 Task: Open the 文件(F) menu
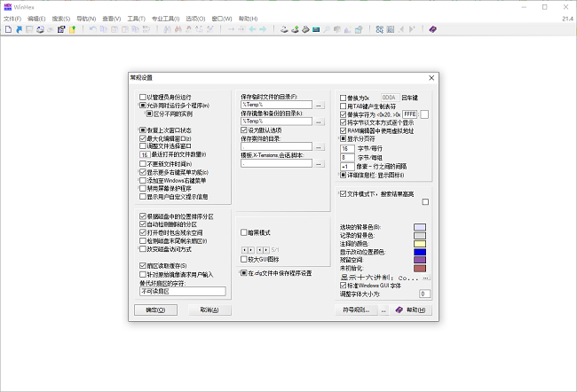click(x=12, y=18)
